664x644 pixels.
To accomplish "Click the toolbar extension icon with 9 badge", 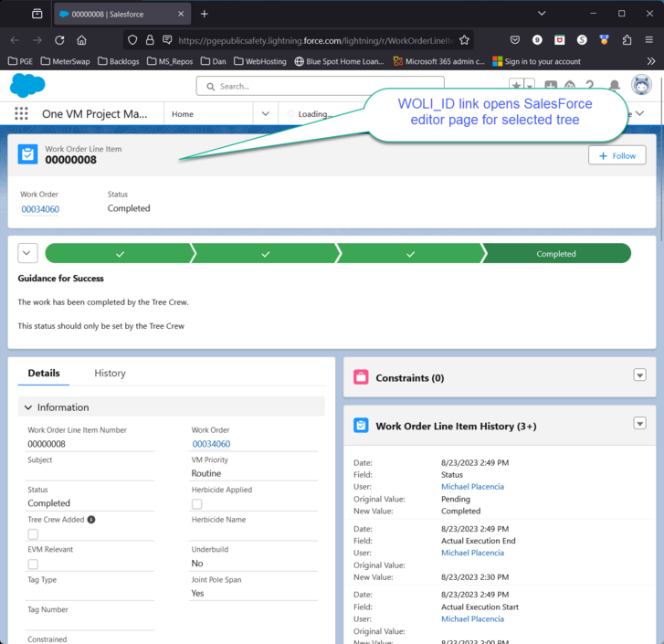I will tap(537, 40).
